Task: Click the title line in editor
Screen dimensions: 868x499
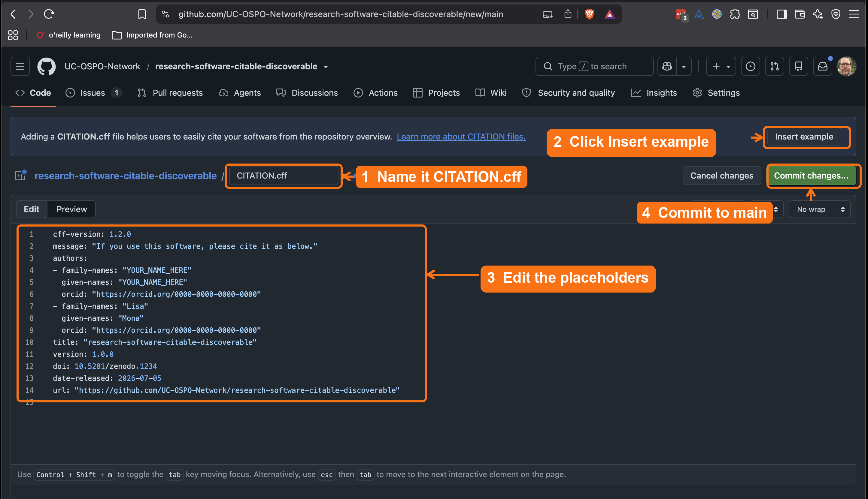Action: [x=155, y=342]
